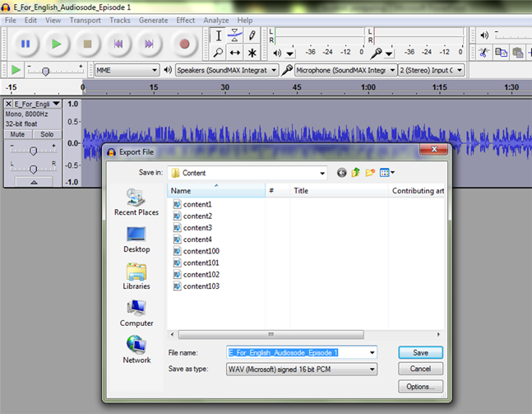Select the Multi-tool asterisk icon
Viewport: 532px width, 414px height.
[252, 53]
